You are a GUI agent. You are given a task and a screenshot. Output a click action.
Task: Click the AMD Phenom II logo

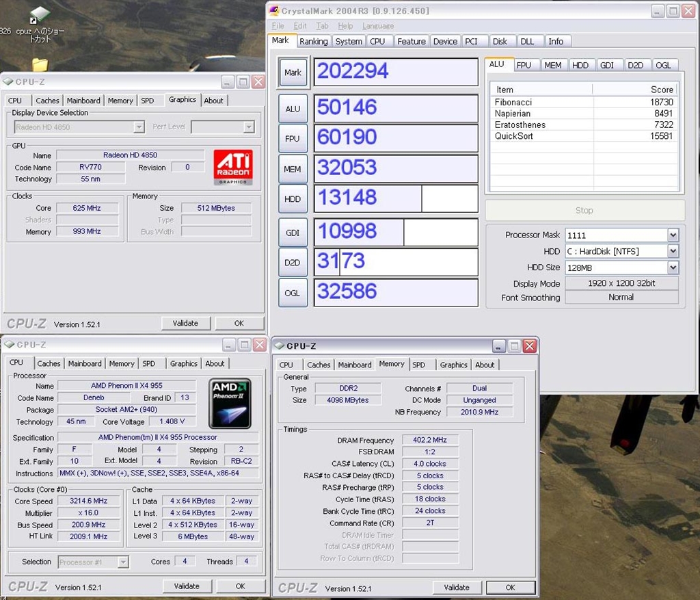point(230,404)
